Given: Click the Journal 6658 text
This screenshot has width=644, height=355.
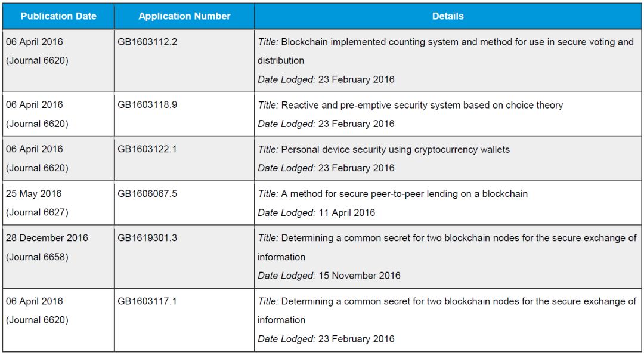Looking at the screenshot, I should (37, 257).
